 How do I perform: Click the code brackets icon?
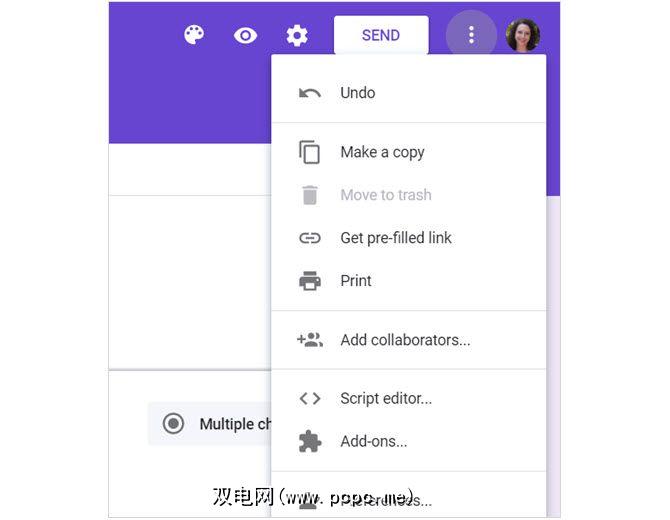click(x=310, y=399)
